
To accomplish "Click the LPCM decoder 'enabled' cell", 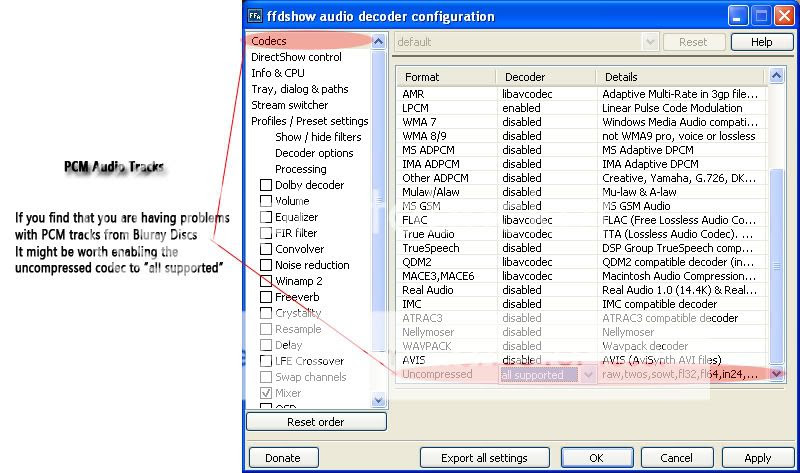I will tap(521, 108).
